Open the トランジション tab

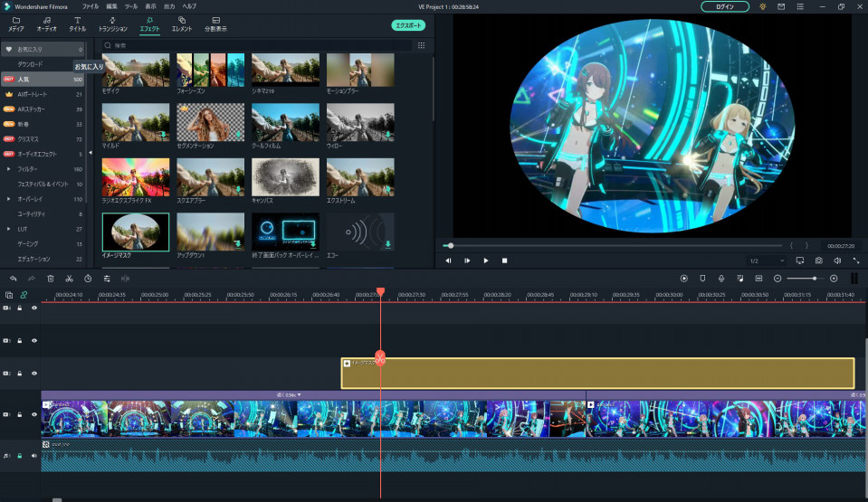(x=113, y=24)
